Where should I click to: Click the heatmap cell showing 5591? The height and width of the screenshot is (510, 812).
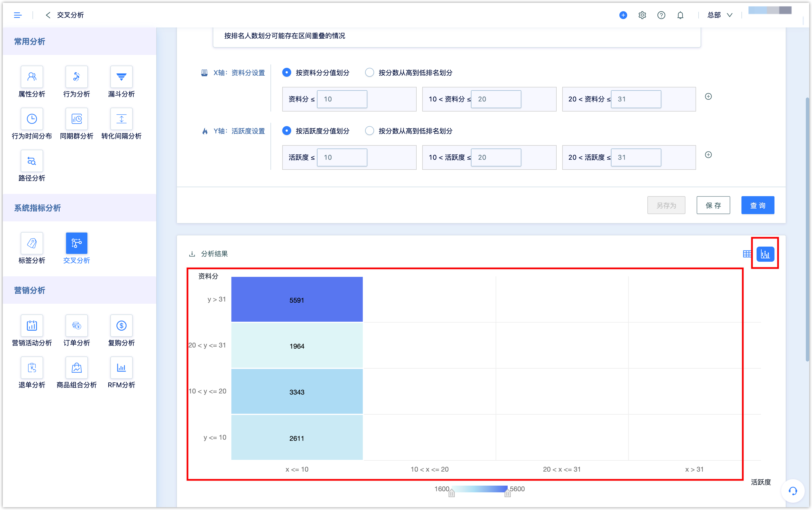click(297, 300)
